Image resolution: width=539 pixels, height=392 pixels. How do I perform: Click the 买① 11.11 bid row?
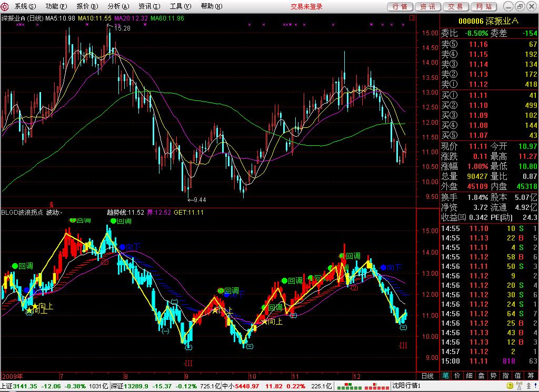489,96
